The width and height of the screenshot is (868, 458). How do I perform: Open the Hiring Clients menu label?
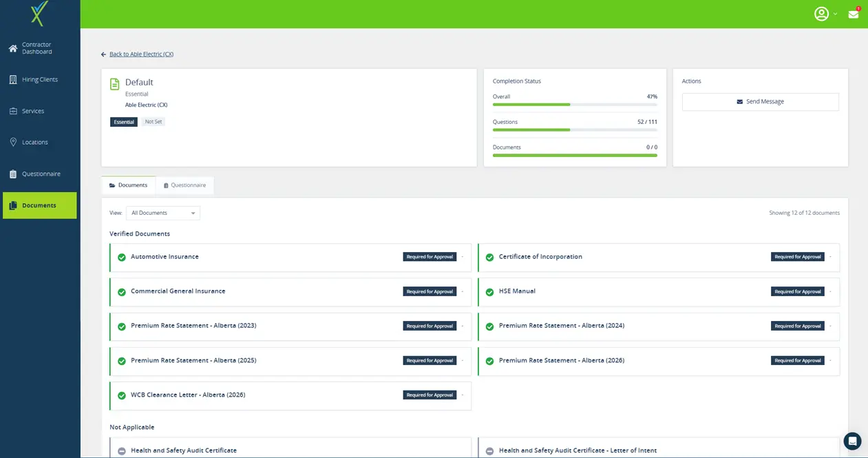40,79
